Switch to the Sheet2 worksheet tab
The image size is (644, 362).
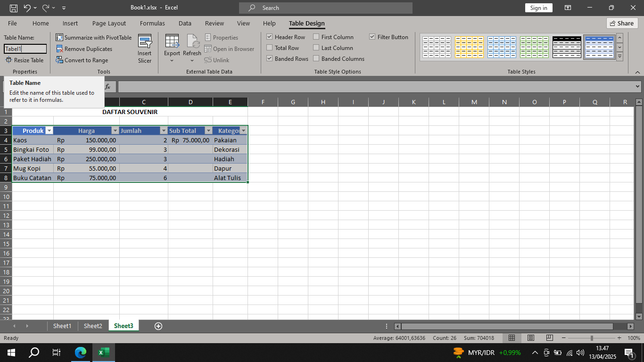(x=93, y=326)
